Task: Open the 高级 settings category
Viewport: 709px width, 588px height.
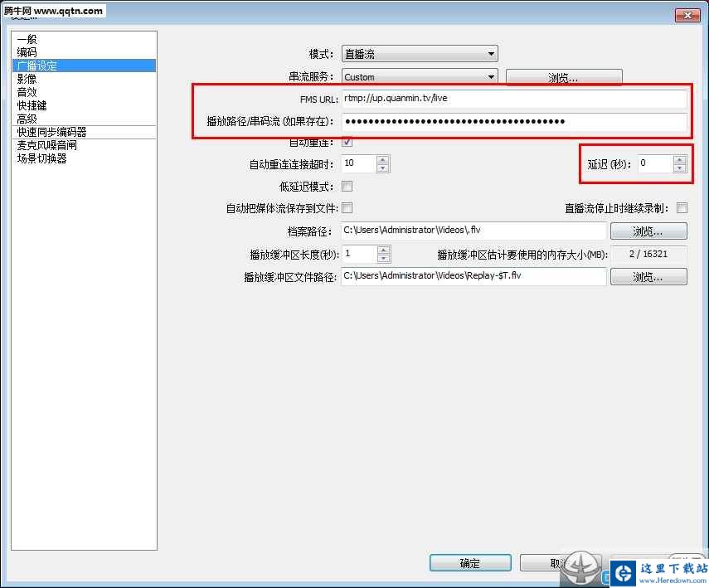Action: coord(84,119)
